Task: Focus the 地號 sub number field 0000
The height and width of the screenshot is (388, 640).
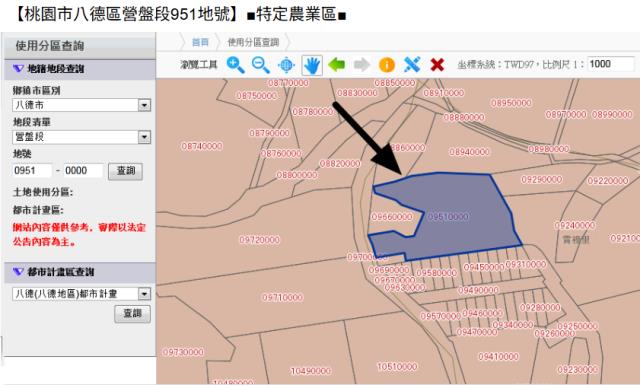Action: [x=83, y=171]
